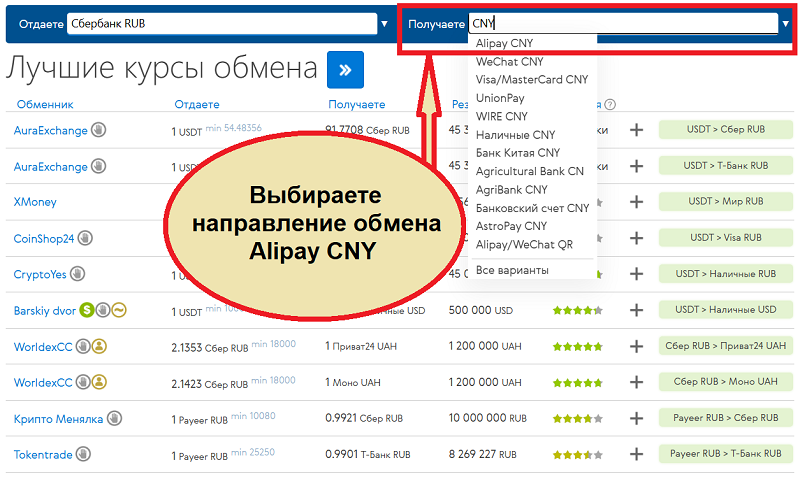Select Банк Китая CNY option

518,153
